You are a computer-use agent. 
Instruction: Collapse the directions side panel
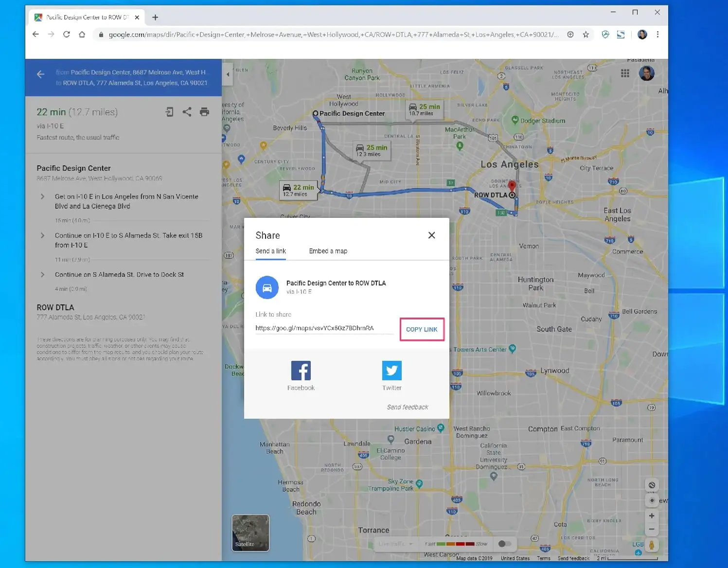[228, 74]
